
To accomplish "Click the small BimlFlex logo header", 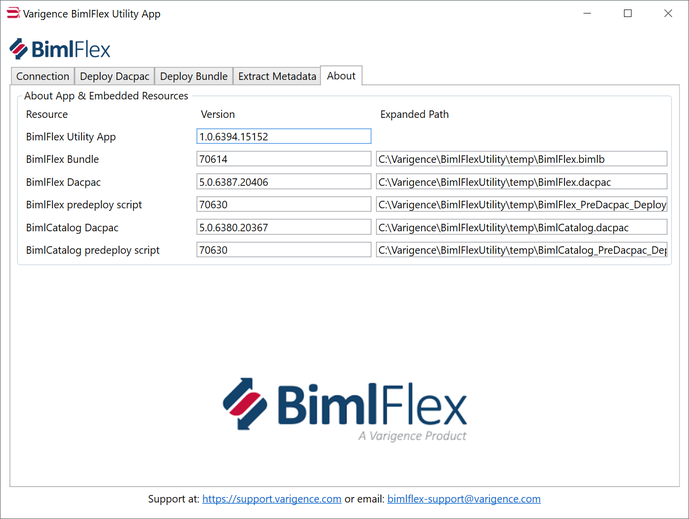I will tap(60, 48).
